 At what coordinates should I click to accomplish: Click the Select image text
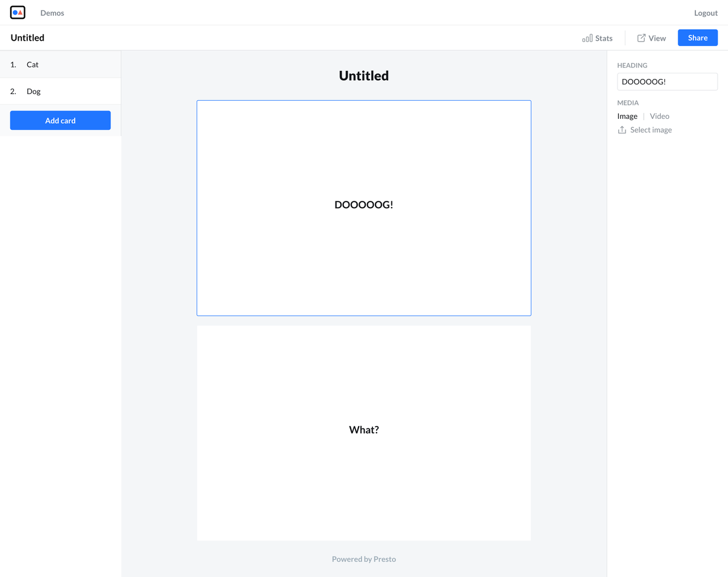651,130
